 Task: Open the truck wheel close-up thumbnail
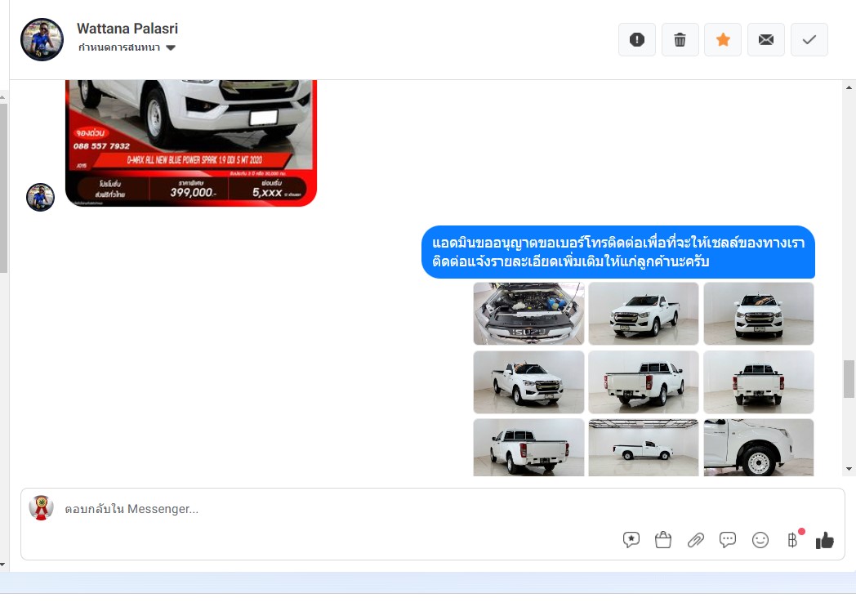(758, 448)
